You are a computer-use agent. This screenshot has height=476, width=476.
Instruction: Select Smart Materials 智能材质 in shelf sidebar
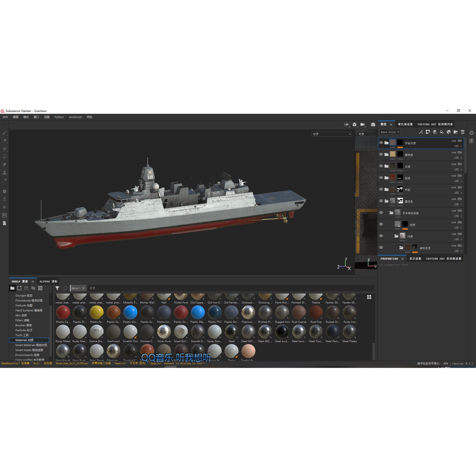[31, 345]
